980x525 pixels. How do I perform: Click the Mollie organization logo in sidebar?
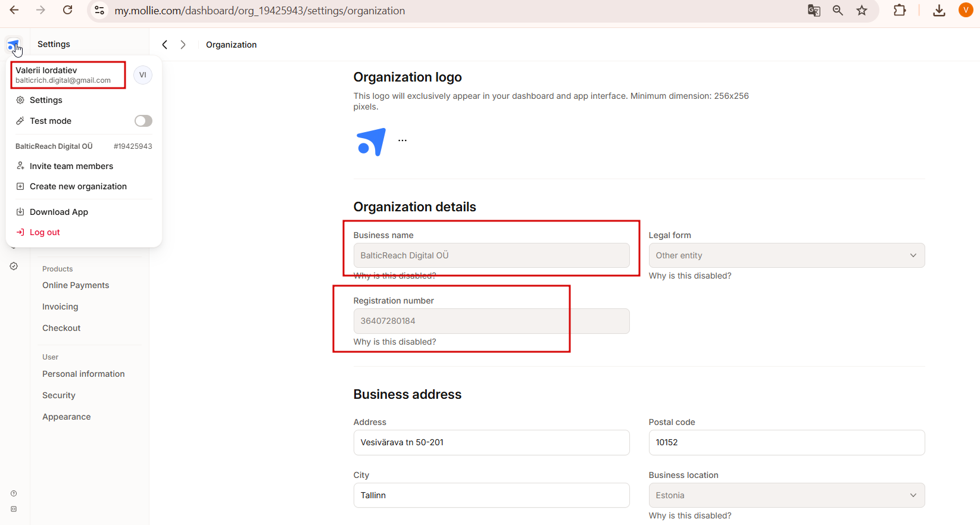[14, 45]
